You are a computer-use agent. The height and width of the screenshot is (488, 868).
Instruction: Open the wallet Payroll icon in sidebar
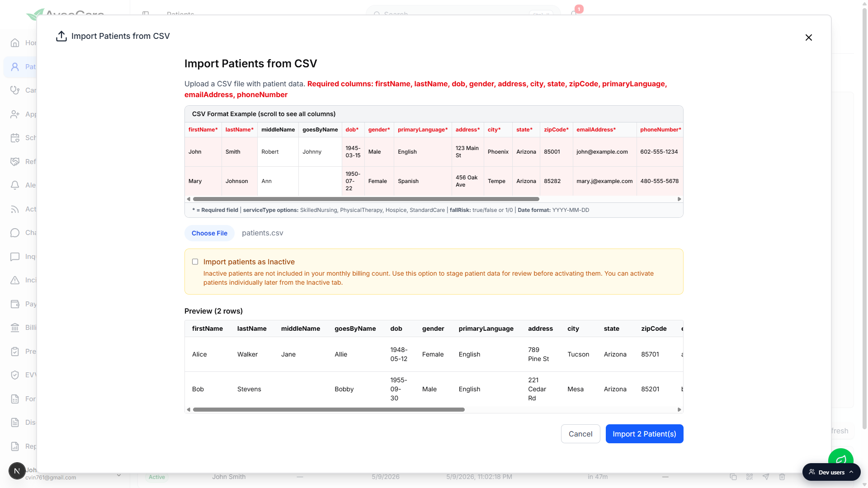[15, 304]
